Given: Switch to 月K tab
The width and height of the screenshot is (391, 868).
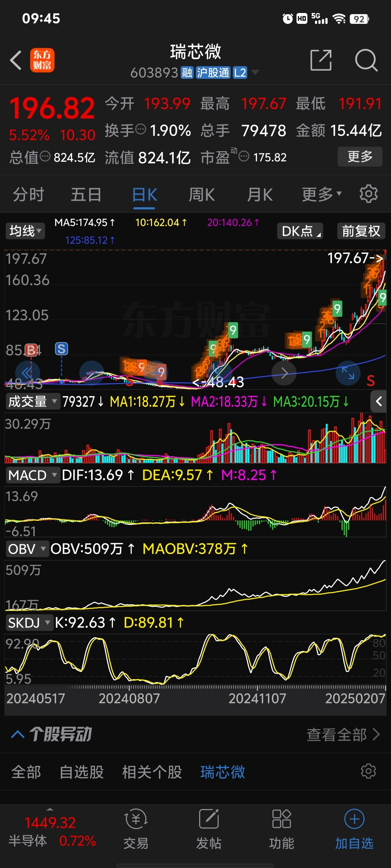Looking at the screenshot, I should pyautogui.click(x=260, y=194).
